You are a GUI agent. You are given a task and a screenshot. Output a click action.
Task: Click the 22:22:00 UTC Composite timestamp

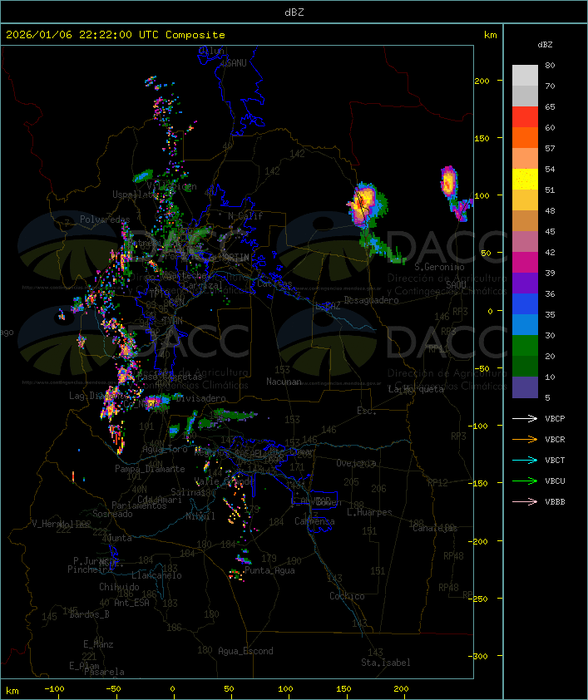[x=116, y=35]
